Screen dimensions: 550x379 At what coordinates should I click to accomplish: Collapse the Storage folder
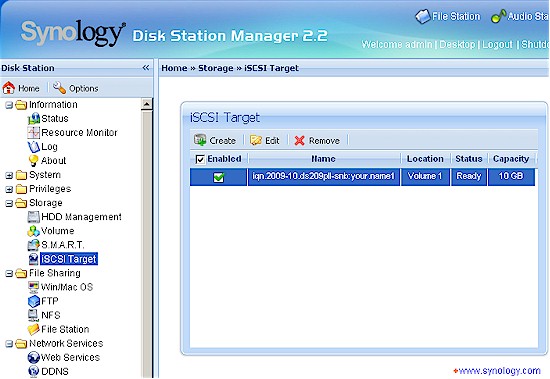[x=9, y=203]
